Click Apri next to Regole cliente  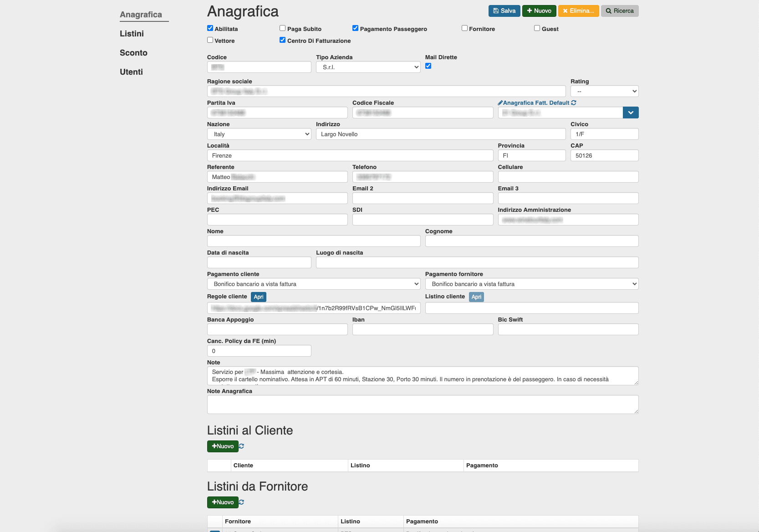259,297
